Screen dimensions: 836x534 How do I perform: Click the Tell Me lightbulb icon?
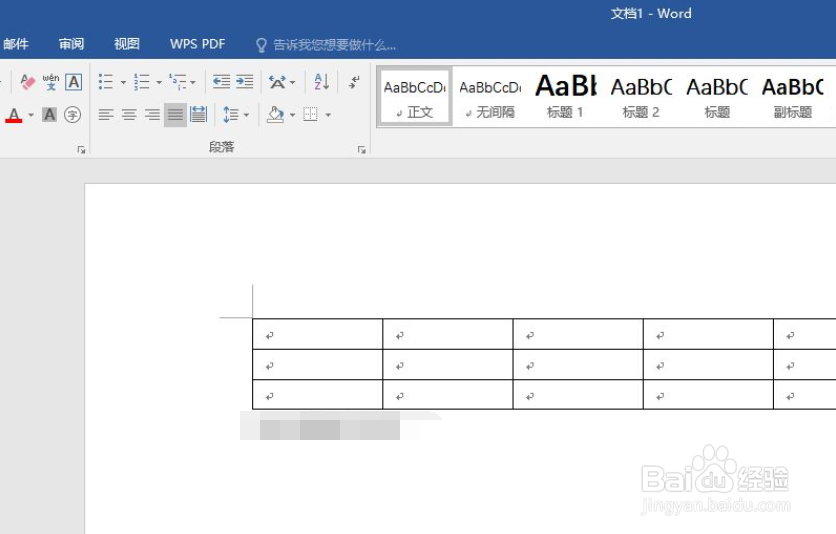tap(261, 45)
